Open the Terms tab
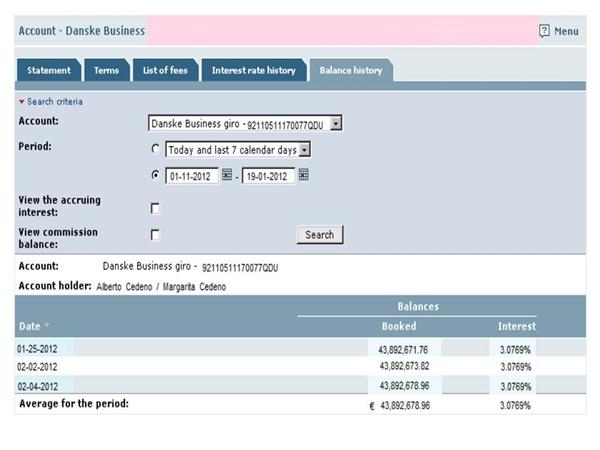 coord(106,70)
